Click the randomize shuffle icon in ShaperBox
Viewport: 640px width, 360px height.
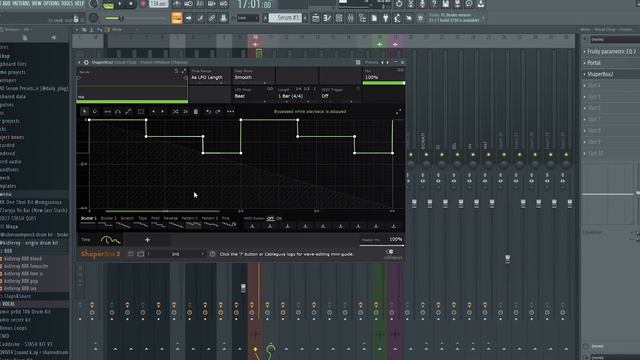pos(175,111)
